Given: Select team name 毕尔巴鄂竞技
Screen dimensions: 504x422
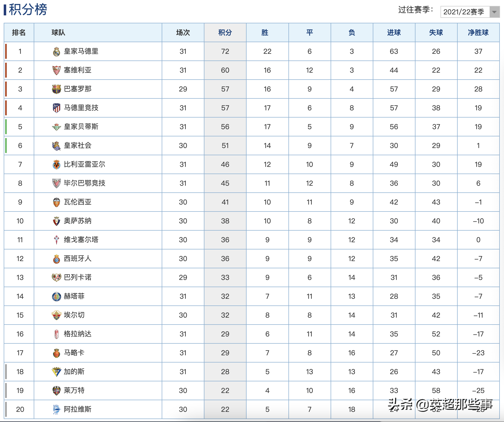Looking at the screenshot, I should [85, 183].
